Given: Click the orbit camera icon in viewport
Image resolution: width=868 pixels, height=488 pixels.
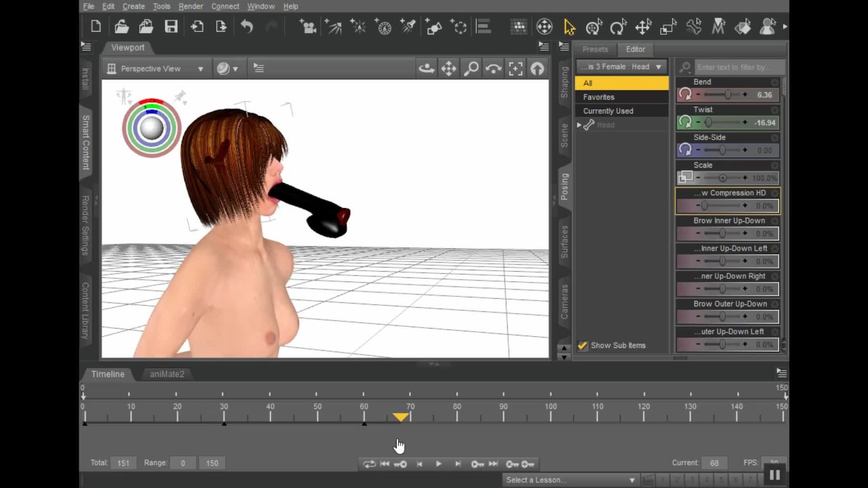Looking at the screenshot, I should click(427, 68).
